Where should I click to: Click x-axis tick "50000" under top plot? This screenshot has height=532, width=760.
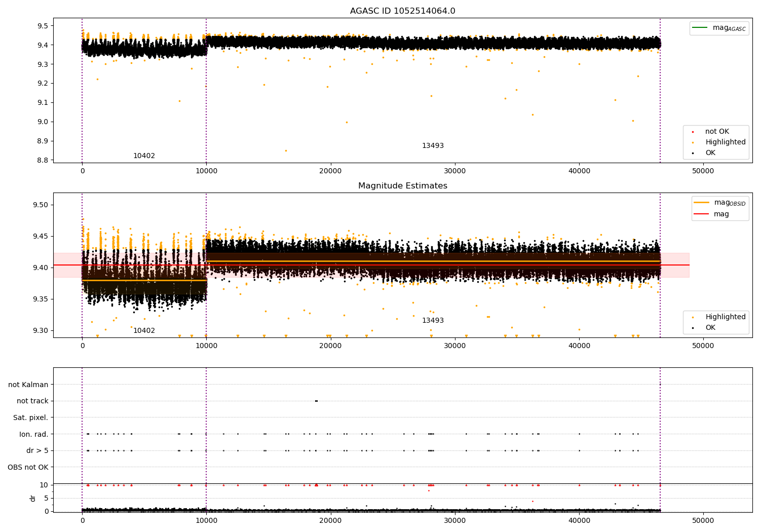(x=703, y=171)
